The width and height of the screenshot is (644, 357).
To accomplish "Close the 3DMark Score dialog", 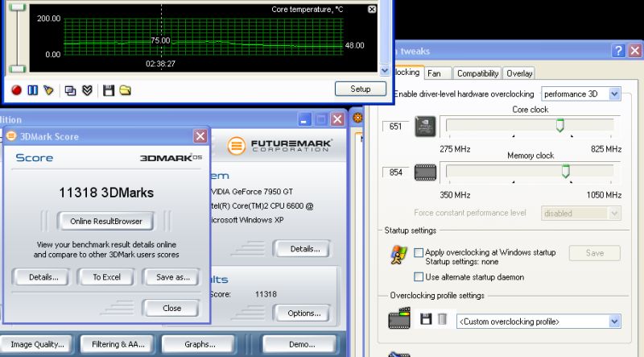I will point(200,136).
